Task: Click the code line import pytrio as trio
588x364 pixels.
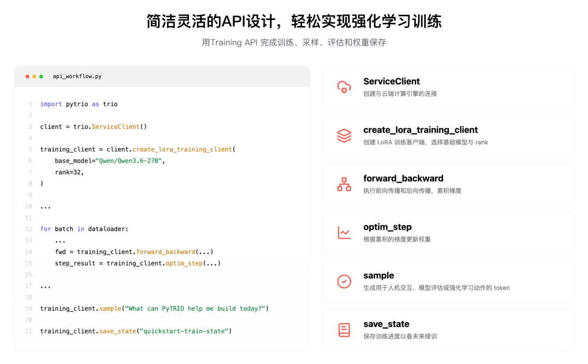Action: pos(79,104)
